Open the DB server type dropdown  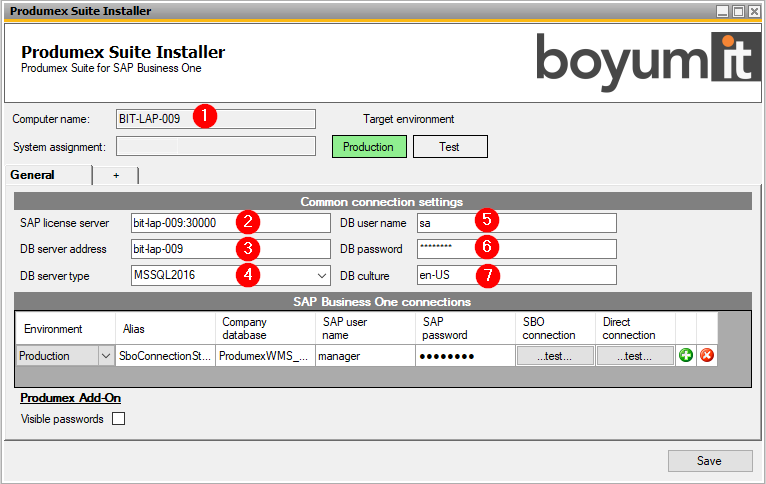pyautogui.click(x=322, y=275)
